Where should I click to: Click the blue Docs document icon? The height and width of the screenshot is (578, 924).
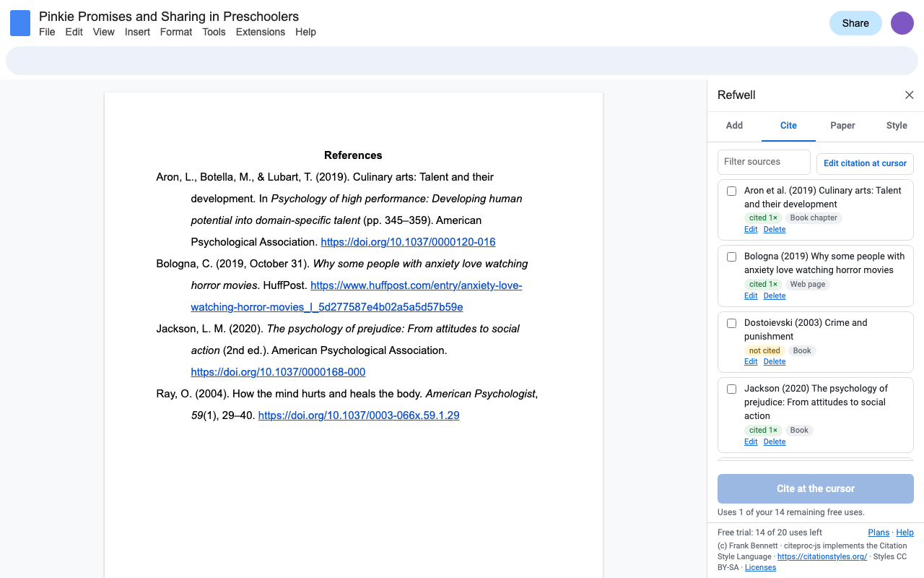[20, 23]
